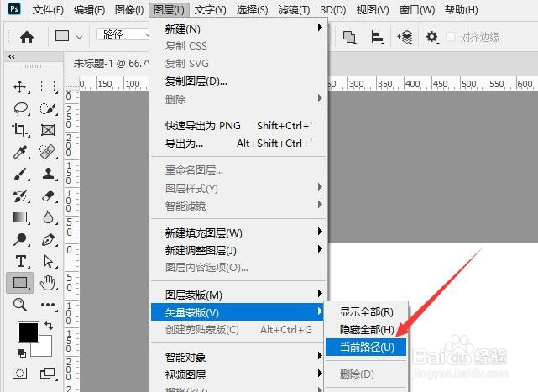538x392 pixels.
Task: Select the History Brush tool
Action: coord(20,196)
